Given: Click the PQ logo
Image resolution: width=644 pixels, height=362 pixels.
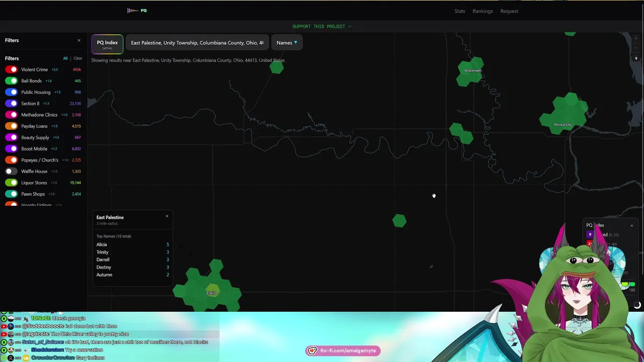Looking at the screenshot, I should [x=137, y=10].
